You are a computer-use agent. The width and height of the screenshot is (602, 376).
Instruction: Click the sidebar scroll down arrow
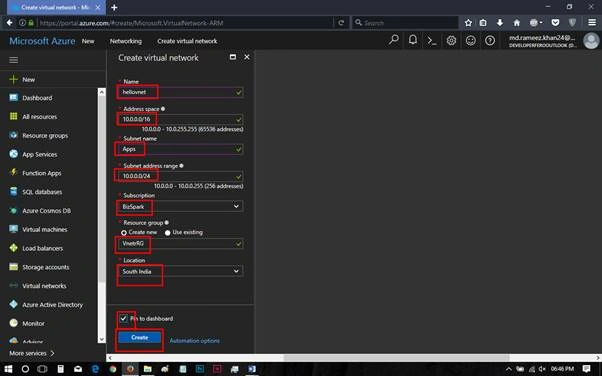(x=102, y=340)
